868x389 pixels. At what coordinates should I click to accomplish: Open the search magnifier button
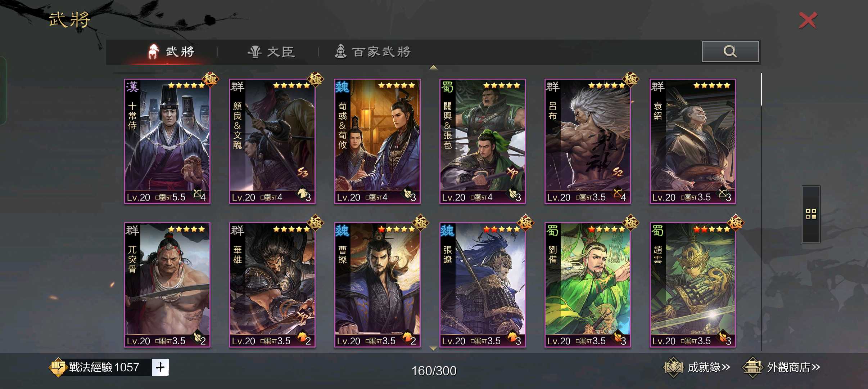pyautogui.click(x=730, y=52)
